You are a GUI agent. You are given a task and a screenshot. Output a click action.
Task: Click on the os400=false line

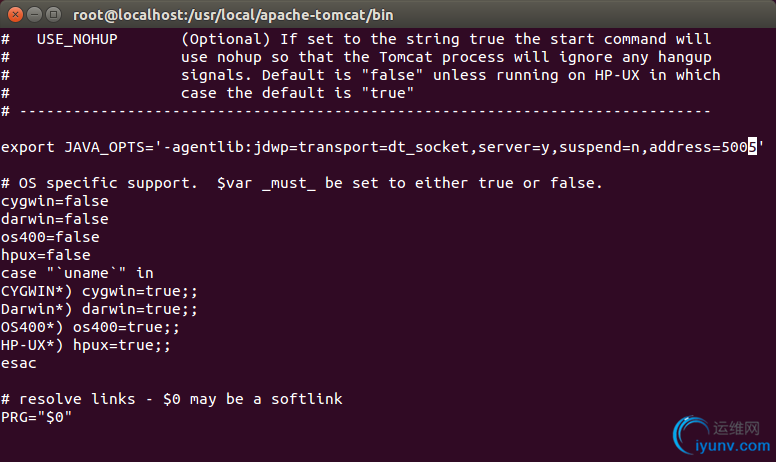pyautogui.click(x=50, y=237)
